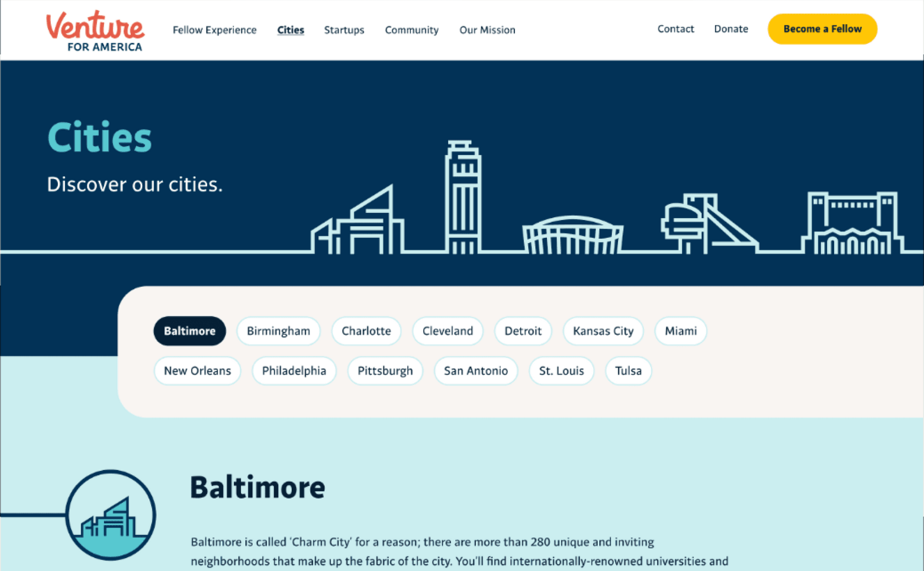924x571 pixels.
Task: Select the New Orleans city filter pill
Action: click(x=197, y=371)
